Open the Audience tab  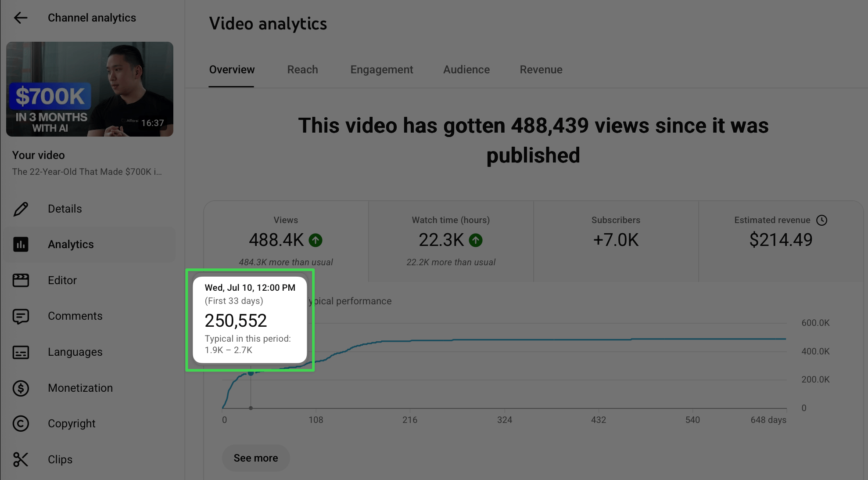click(466, 70)
